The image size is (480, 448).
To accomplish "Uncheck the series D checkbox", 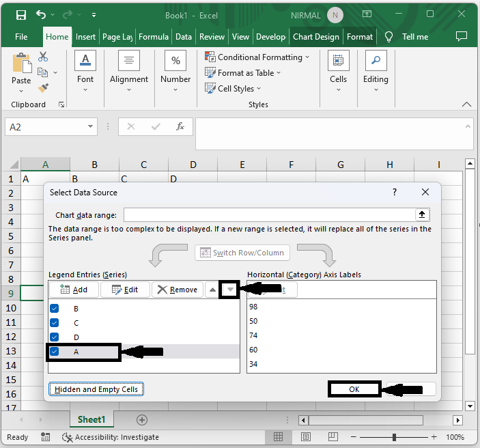I will click(x=55, y=337).
